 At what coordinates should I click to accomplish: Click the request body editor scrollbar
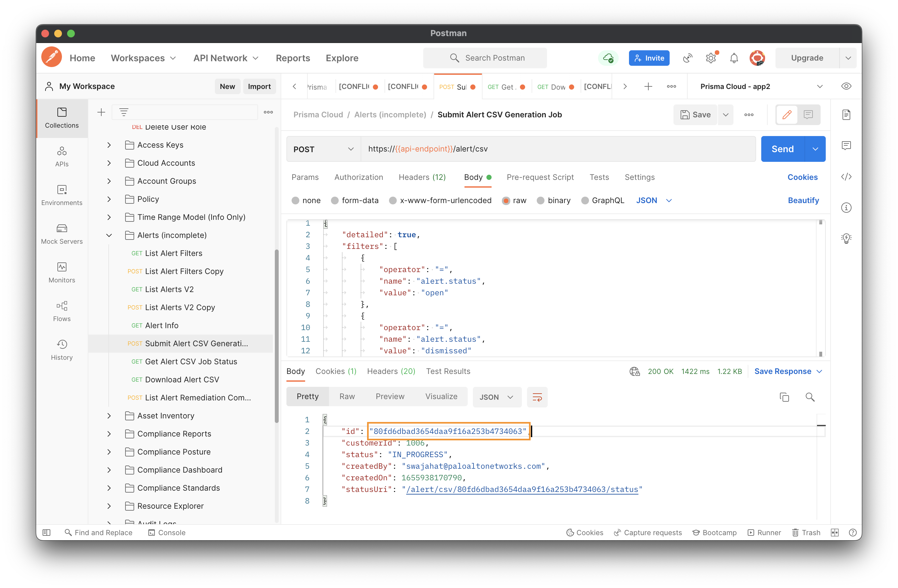(x=820, y=288)
